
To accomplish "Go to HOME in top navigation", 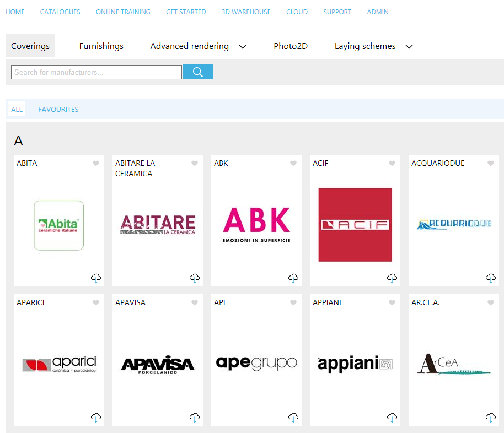I will tap(15, 12).
